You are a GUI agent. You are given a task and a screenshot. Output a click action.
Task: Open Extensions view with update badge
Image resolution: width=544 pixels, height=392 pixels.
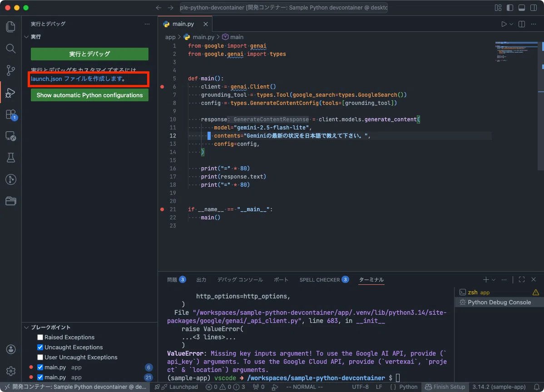click(x=11, y=114)
